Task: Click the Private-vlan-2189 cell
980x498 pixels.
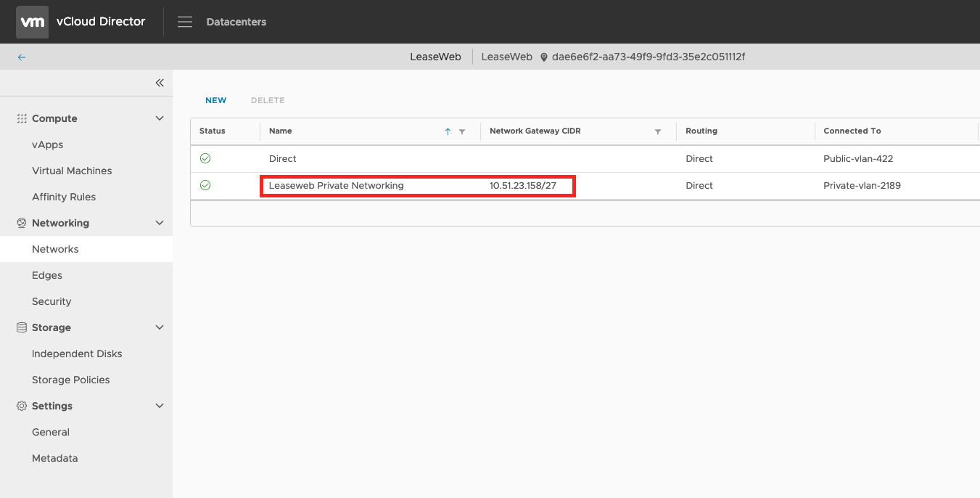Action: pos(862,185)
